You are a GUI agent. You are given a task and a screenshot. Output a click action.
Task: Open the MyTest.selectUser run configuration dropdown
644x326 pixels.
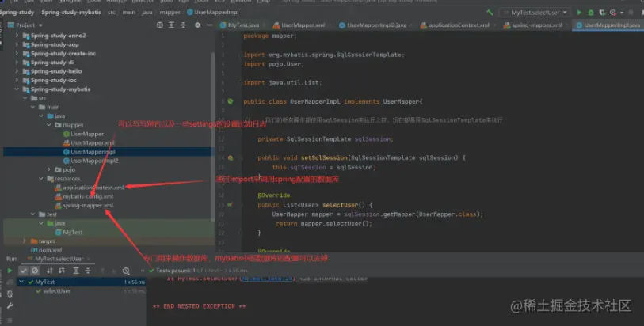(535, 13)
